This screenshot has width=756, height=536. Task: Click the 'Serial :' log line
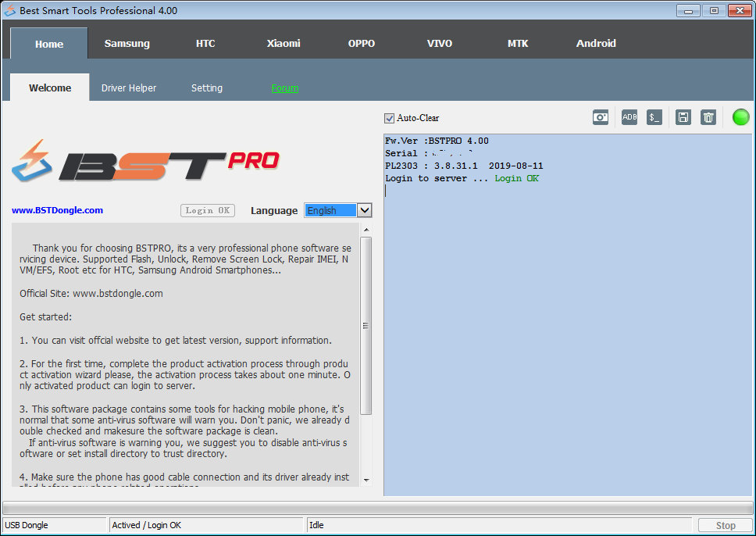click(x=429, y=153)
